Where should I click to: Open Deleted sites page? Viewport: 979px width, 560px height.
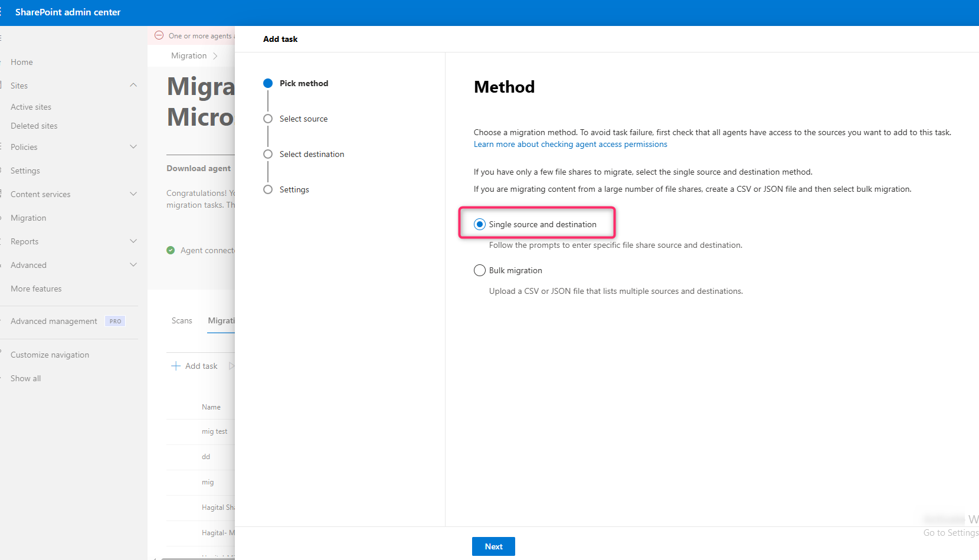[34, 126]
